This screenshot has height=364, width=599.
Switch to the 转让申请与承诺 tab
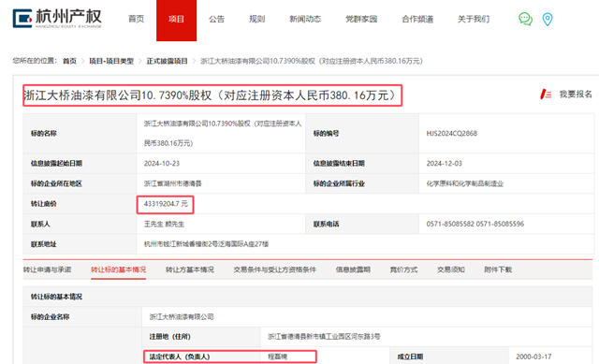pos(47,269)
